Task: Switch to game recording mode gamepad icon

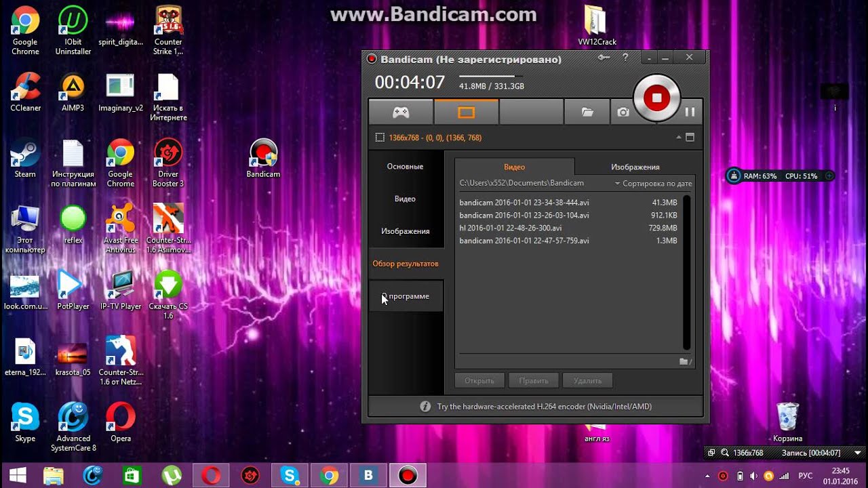Action: coord(401,113)
